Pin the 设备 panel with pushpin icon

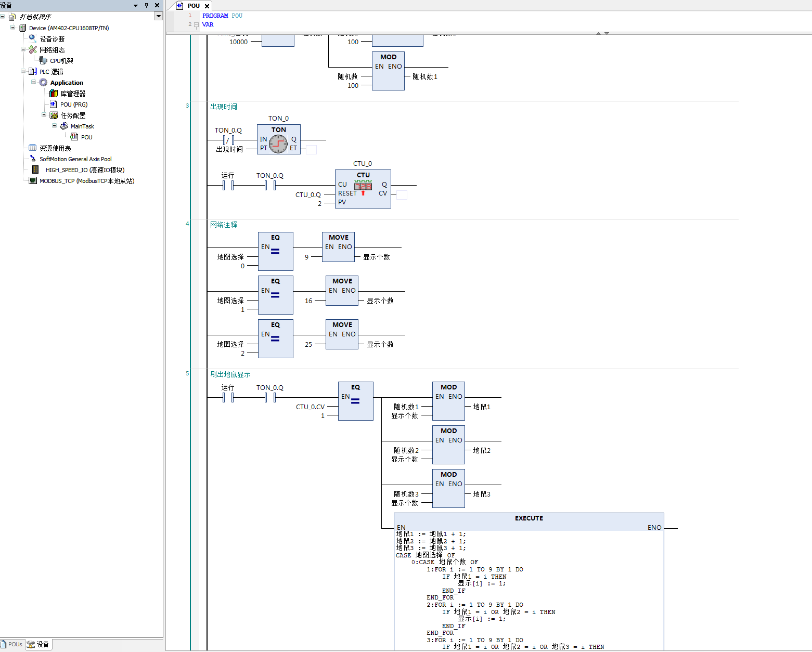coord(147,5)
